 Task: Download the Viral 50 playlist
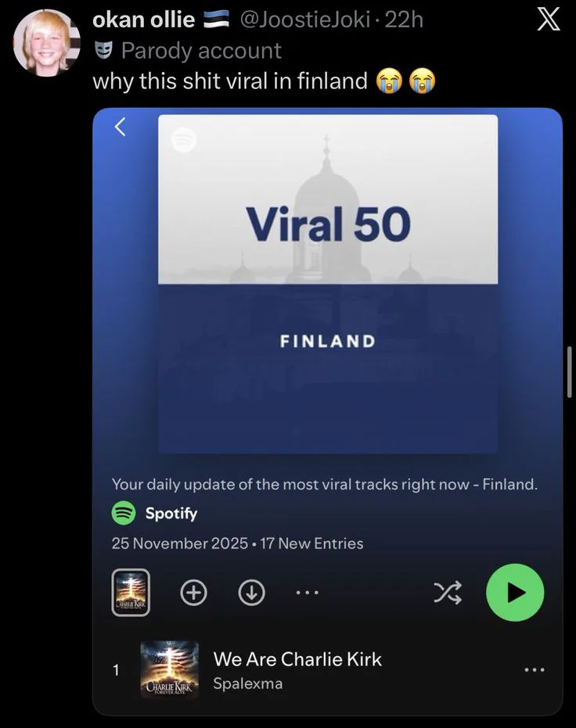click(x=252, y=593)
